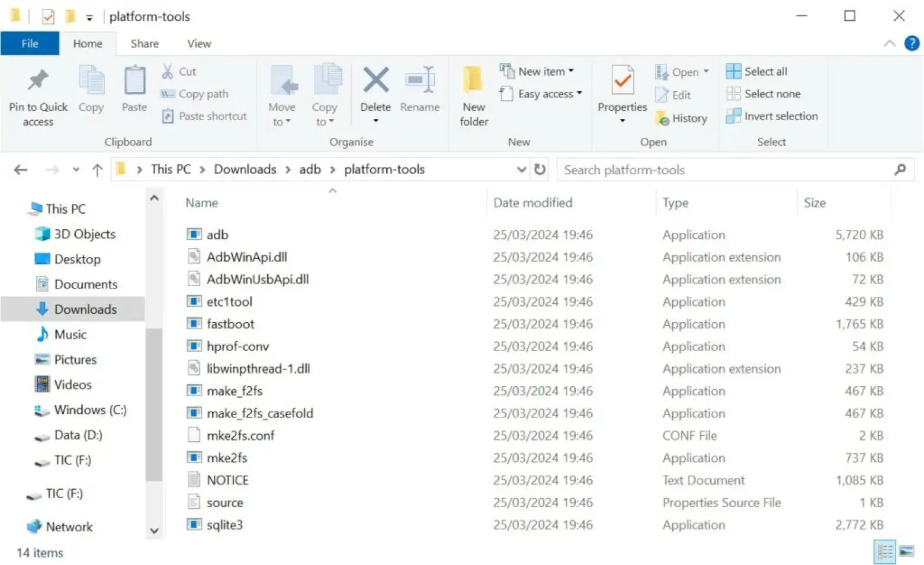This screenshot has width=924, height=565.
Task: Click This PC in address bar
Action: (171, 169)
